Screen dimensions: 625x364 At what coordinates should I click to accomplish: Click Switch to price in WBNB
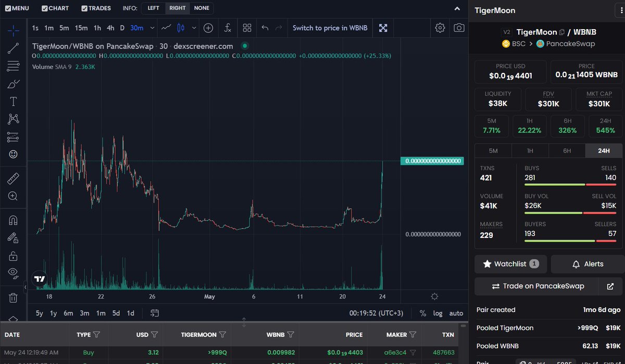(x=330, y=28)
